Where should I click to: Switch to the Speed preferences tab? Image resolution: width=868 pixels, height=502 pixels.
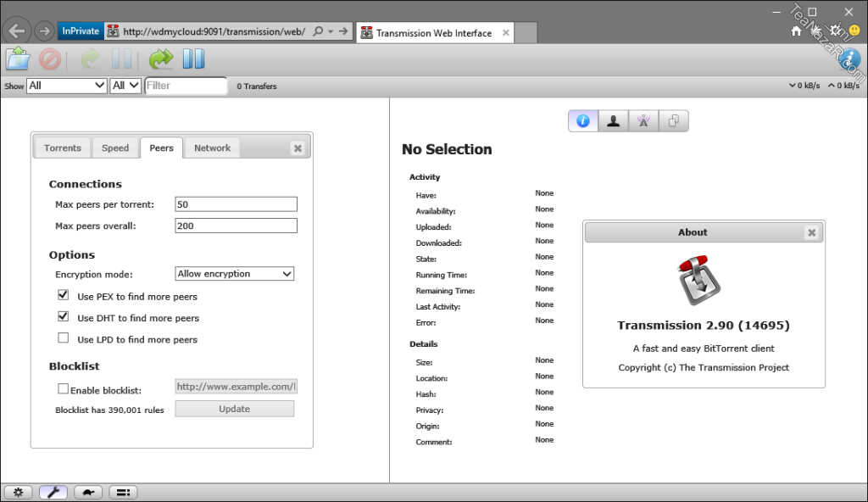[x=115, y=148]
